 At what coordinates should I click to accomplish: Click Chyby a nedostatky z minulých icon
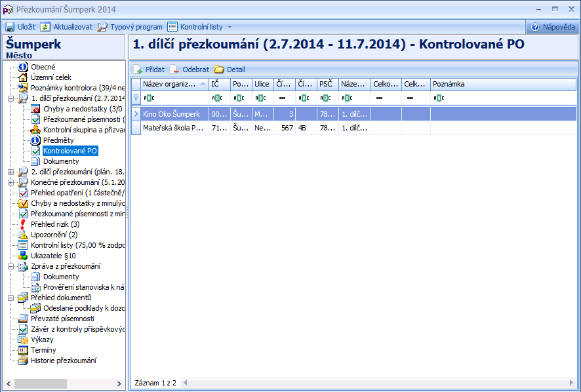click(x=23, y=203)
